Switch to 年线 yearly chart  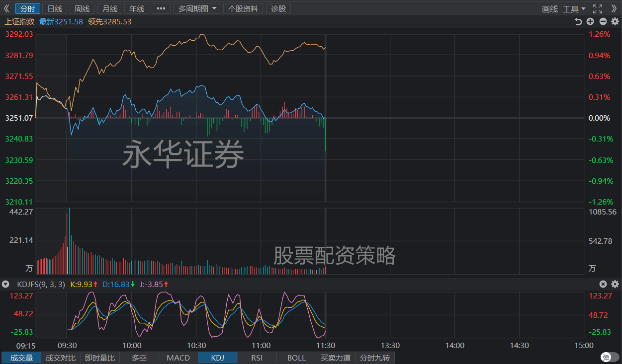point(136,8)
